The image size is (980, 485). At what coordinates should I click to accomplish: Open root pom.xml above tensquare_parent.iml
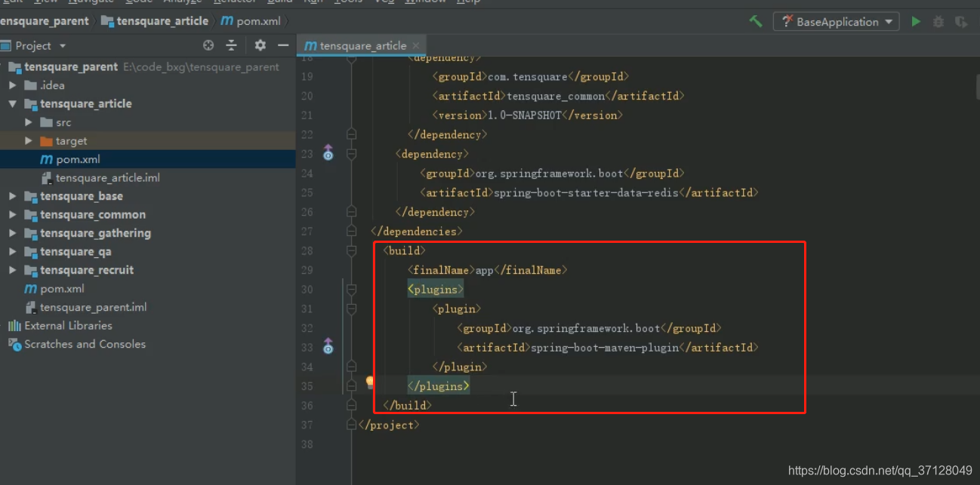tap(63, 289)
